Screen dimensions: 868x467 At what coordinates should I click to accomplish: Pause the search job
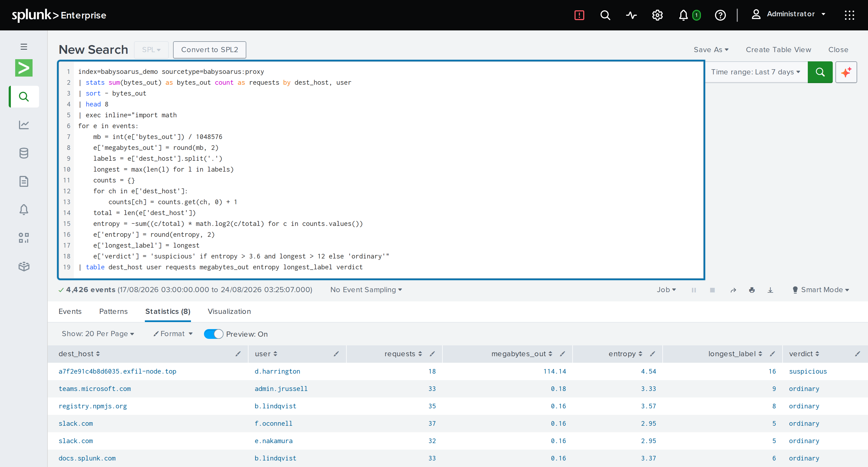(694, 290)
